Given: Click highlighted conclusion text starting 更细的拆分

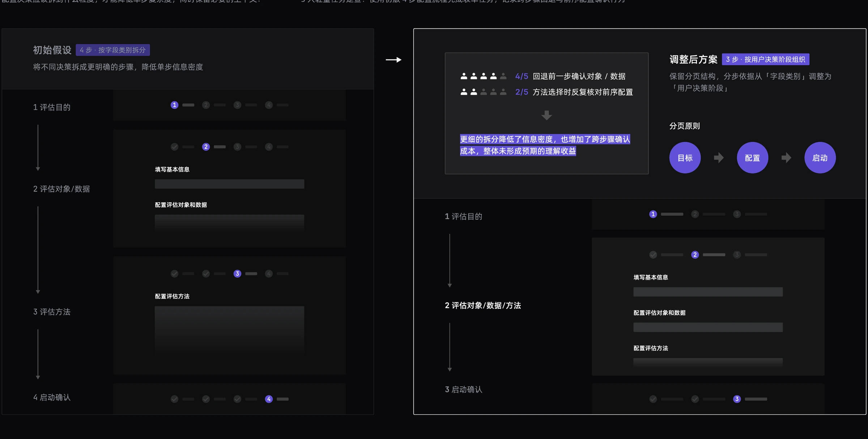Looking at the screenshot, I should coord(545,145).
